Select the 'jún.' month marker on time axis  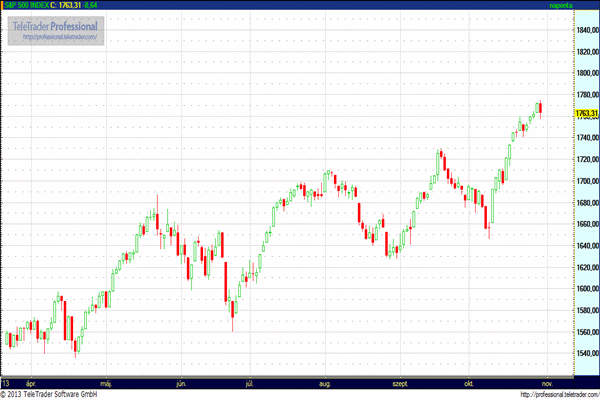point(181,383)
